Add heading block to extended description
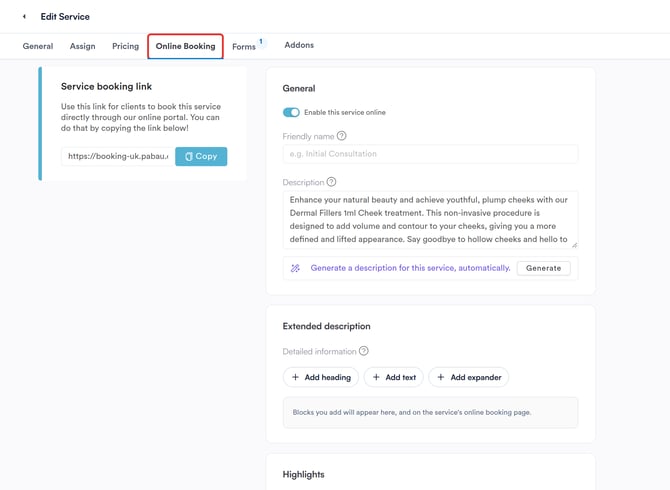The height and width of the screenshot is (490, 670). tap(321, 377)
